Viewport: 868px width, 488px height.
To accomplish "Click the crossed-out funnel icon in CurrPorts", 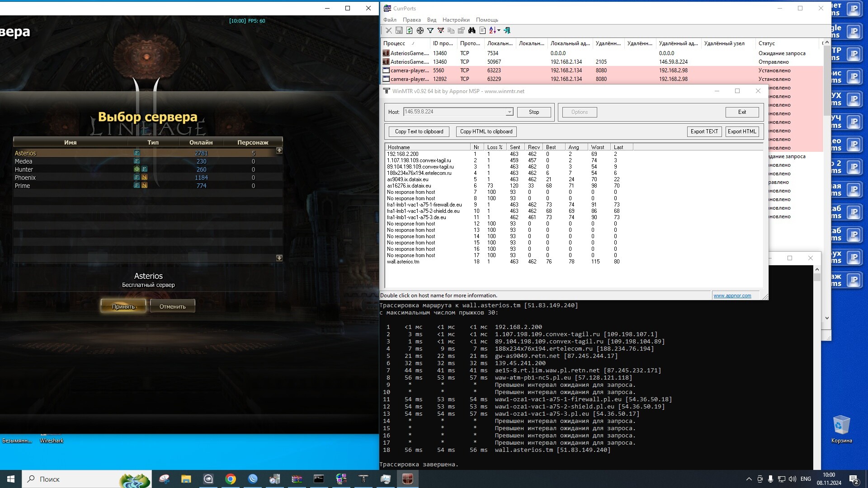I will click(441, 30).
